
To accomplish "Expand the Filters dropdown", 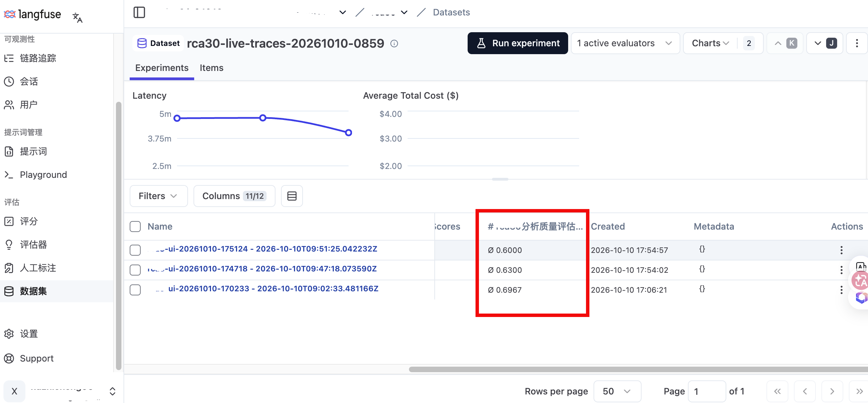I will click(x=159, y=196).
